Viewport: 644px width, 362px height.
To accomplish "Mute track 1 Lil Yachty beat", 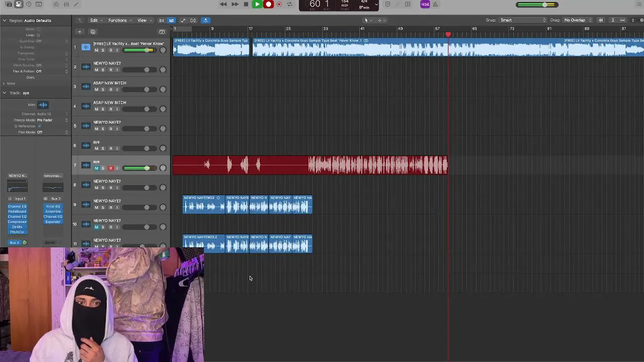I will pos(96,50).
